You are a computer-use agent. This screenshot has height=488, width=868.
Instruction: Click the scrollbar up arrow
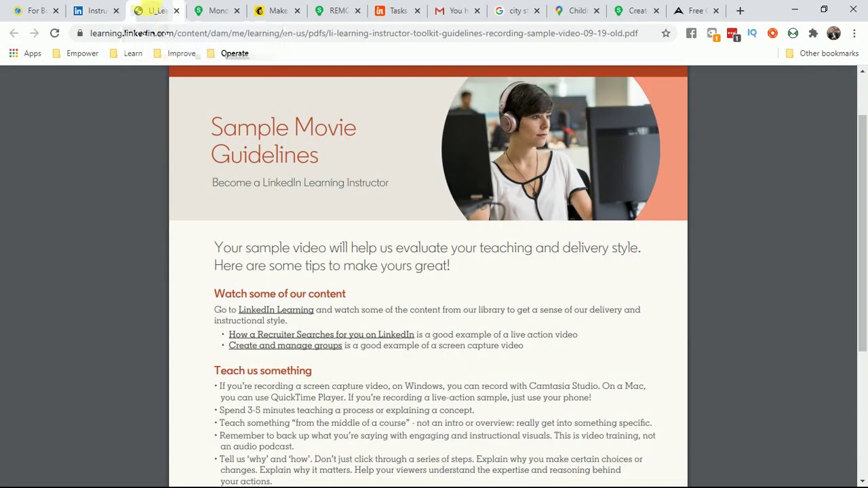click(863, 70)
